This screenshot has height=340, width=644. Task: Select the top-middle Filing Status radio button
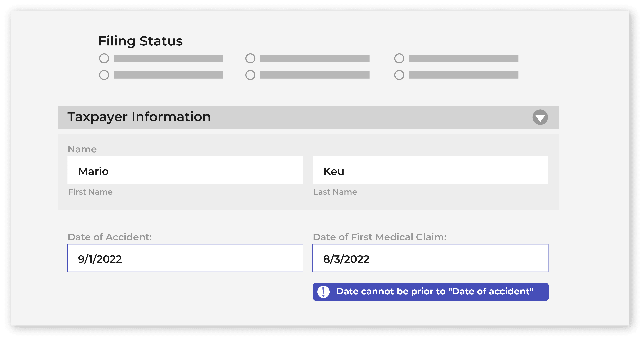click(250, 58)
